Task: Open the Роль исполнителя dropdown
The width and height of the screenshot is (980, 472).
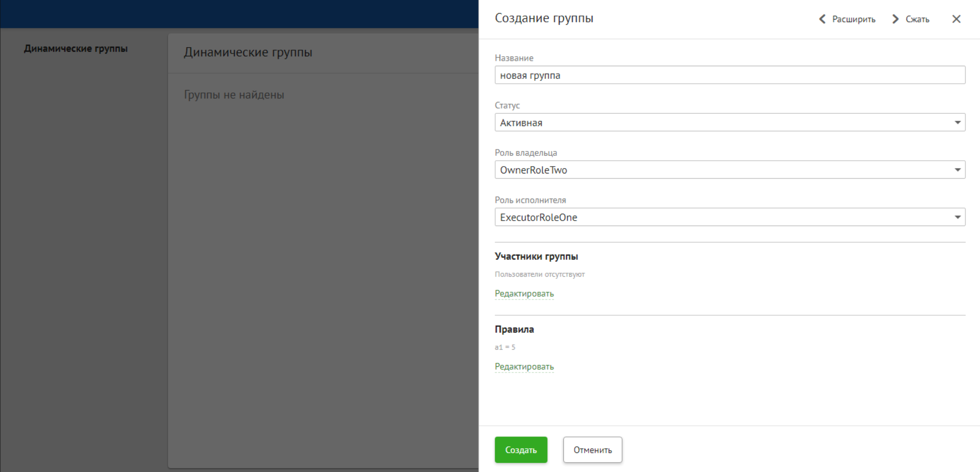Action: [958, 217]
